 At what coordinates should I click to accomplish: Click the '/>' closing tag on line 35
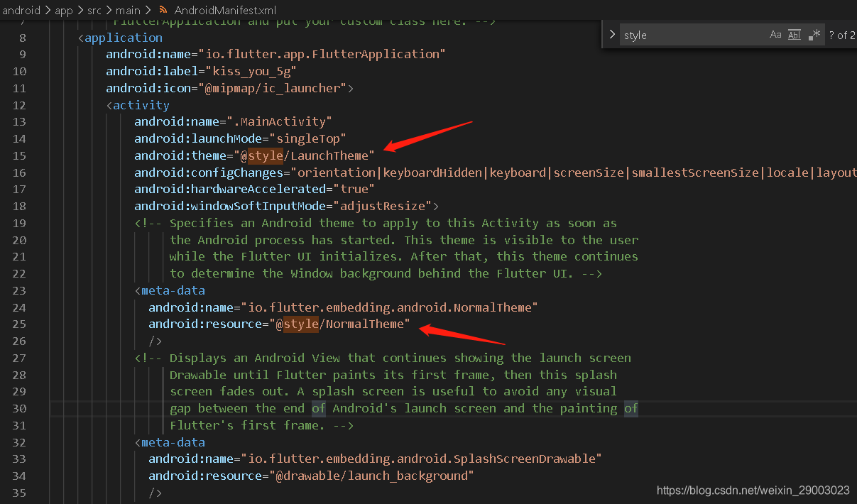pos(155,493)
